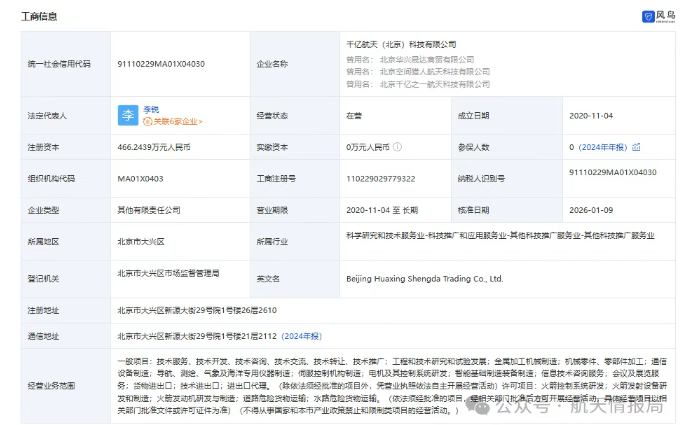
Task: Click the 统一社会信用代码 value
Action: coord(161,63)
